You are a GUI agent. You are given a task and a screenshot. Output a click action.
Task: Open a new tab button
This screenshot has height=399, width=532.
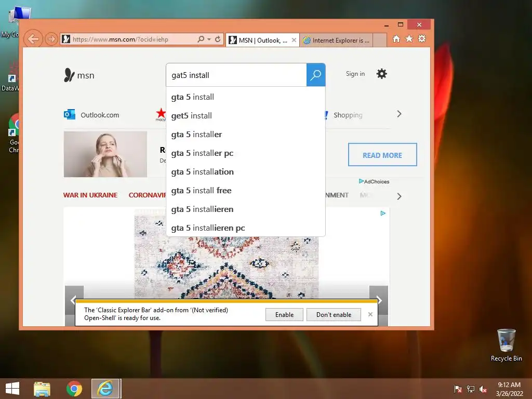(380, 40)
